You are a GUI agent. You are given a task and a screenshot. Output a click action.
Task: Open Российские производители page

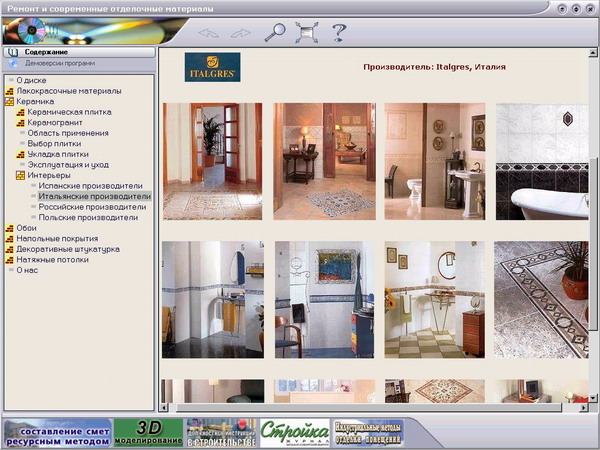tap(92, 207)
